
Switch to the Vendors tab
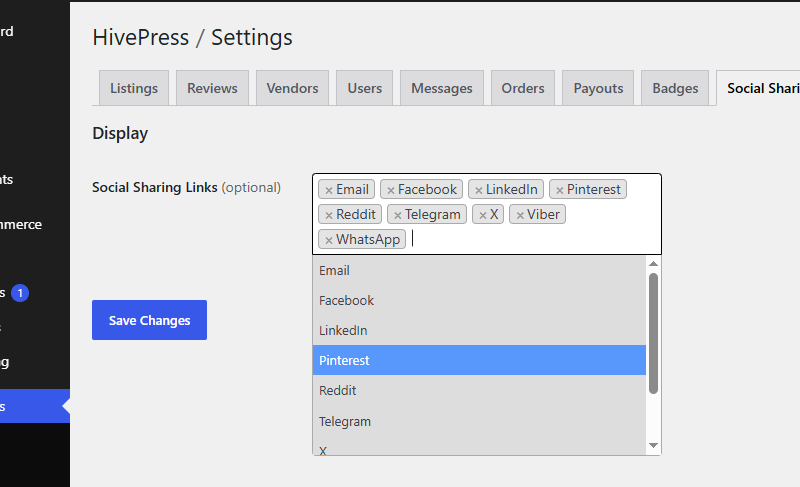pyautogui.click(x=292, y=88)
